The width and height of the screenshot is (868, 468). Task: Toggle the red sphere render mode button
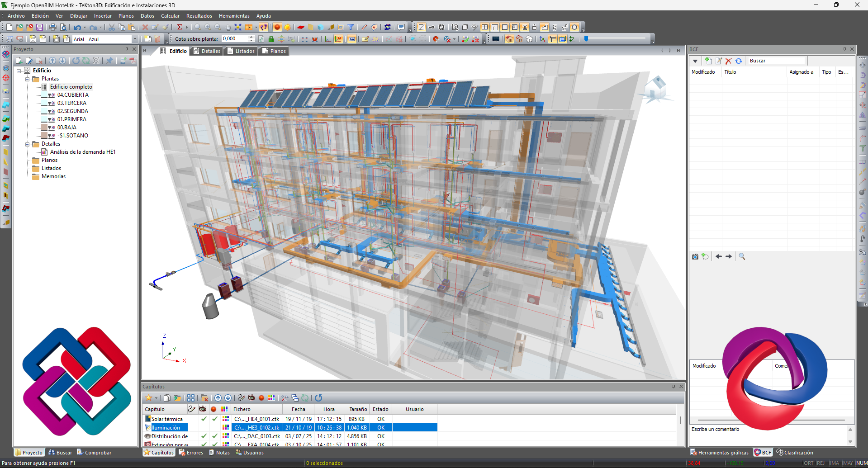[277, 27]
